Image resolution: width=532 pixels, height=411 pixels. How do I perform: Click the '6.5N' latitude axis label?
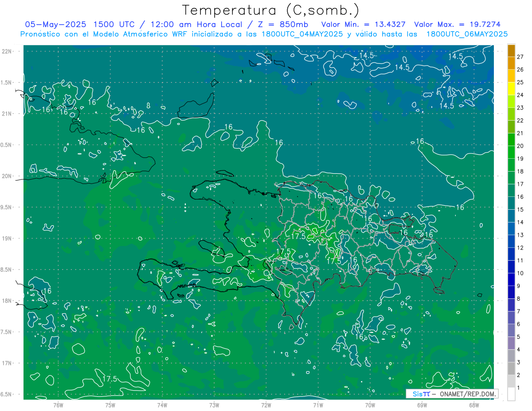[x=7, y=394]
